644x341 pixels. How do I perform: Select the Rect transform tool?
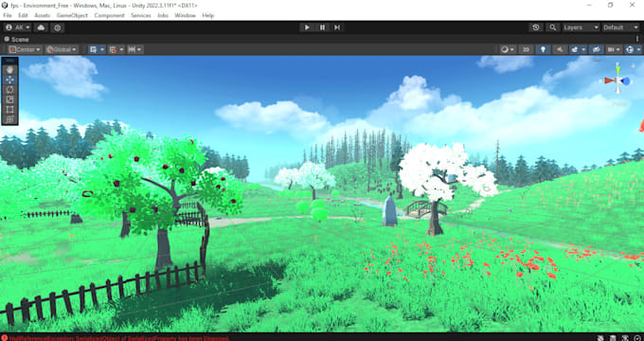(x=10, y=110)
